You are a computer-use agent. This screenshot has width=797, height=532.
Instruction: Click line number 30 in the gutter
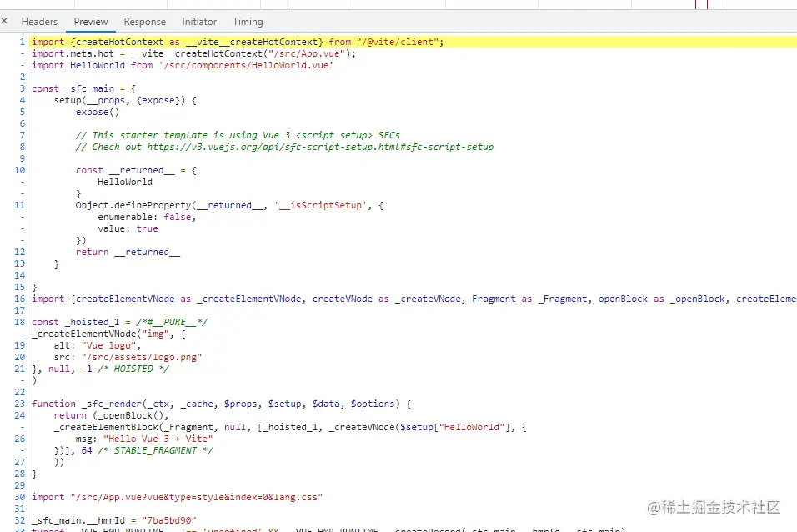pos(19,498)
